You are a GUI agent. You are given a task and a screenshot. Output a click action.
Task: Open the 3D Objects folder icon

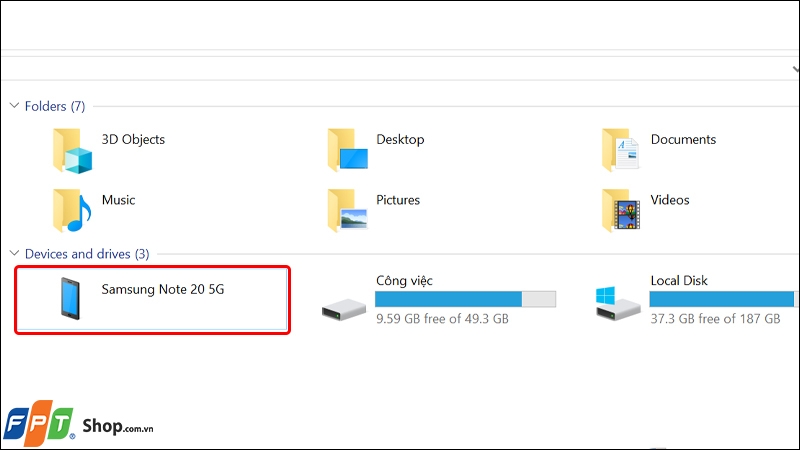72,151
